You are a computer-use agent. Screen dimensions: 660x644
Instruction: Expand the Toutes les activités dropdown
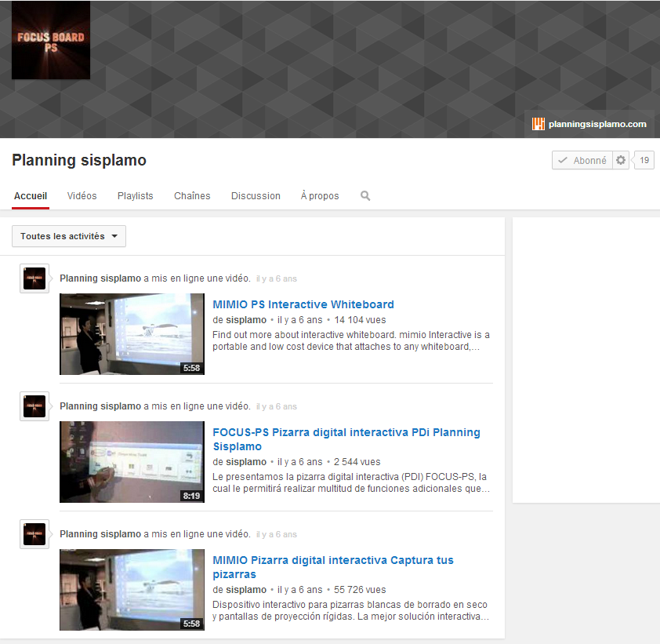click(x=69, y=236)
